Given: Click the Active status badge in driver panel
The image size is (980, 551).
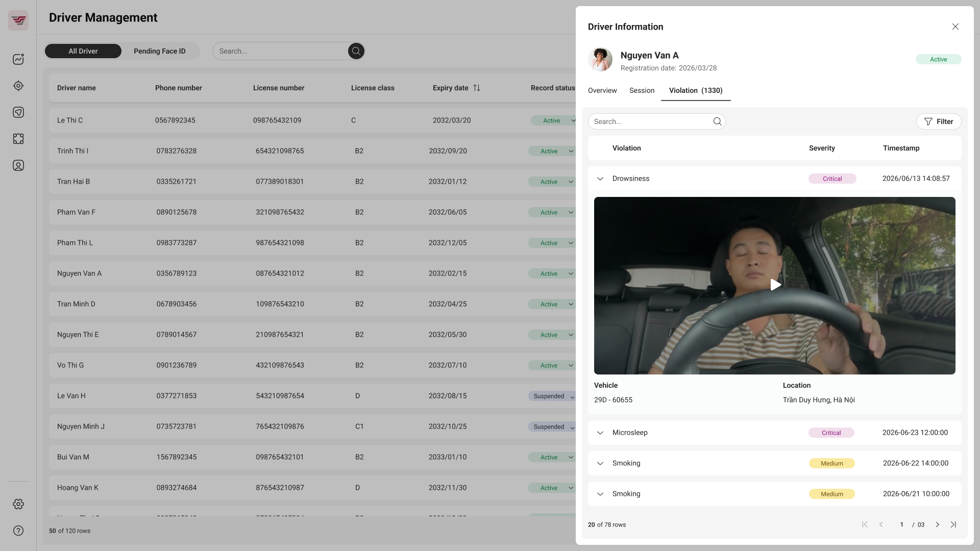Looking at the screenshot, I should (x=938, y=59).
